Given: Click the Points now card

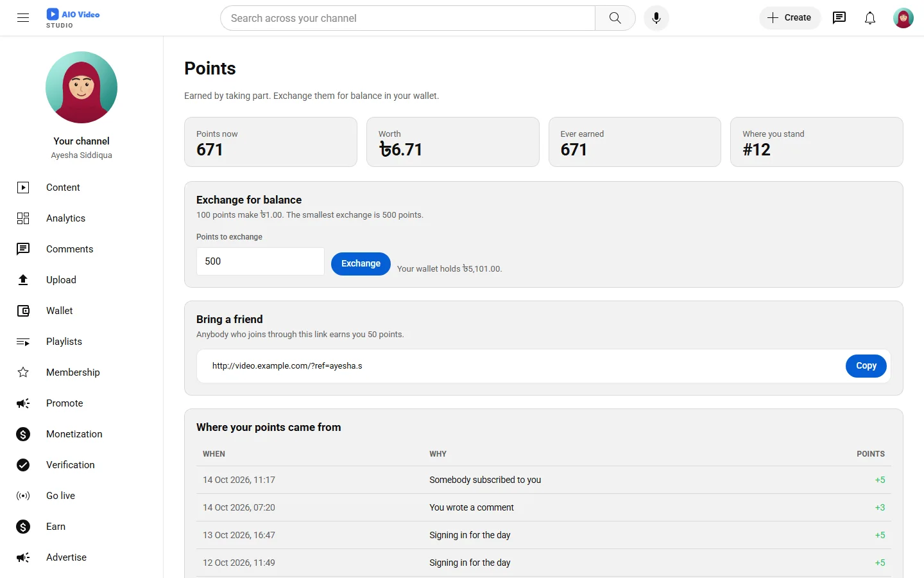Looking at the screenshot, I should (271, 142).
